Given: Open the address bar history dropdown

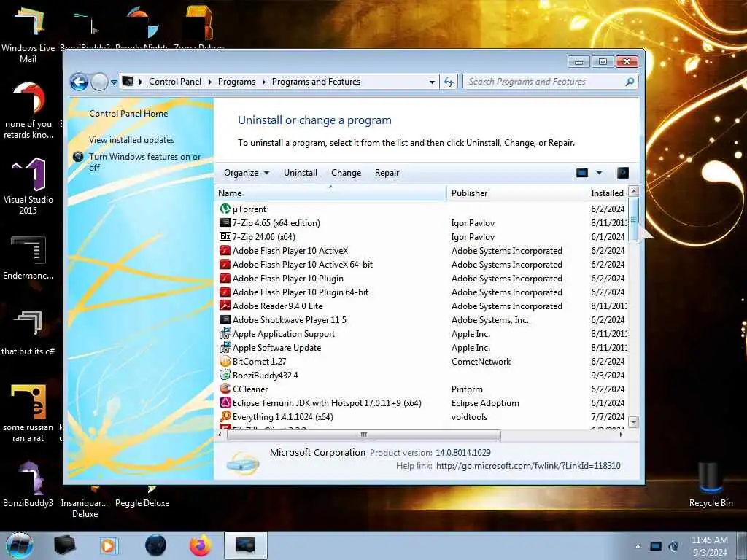Looking at the screenshot, I should click(432, 82).
